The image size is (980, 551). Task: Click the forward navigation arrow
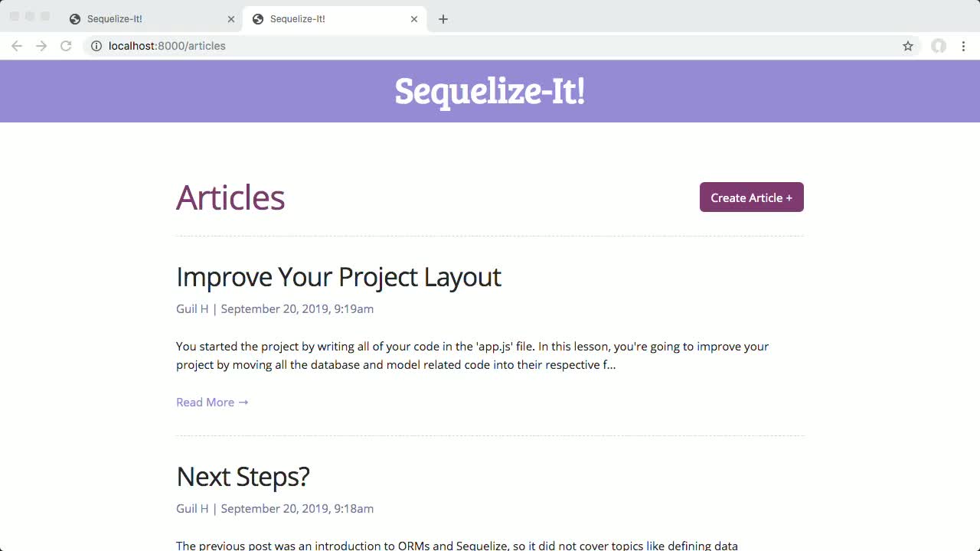41,46
